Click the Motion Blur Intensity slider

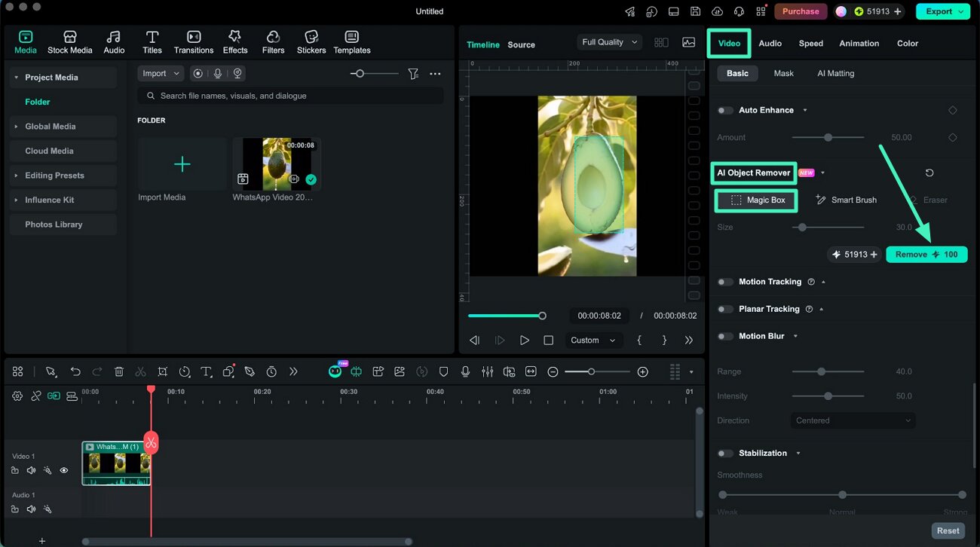click(x=828, y=396)
